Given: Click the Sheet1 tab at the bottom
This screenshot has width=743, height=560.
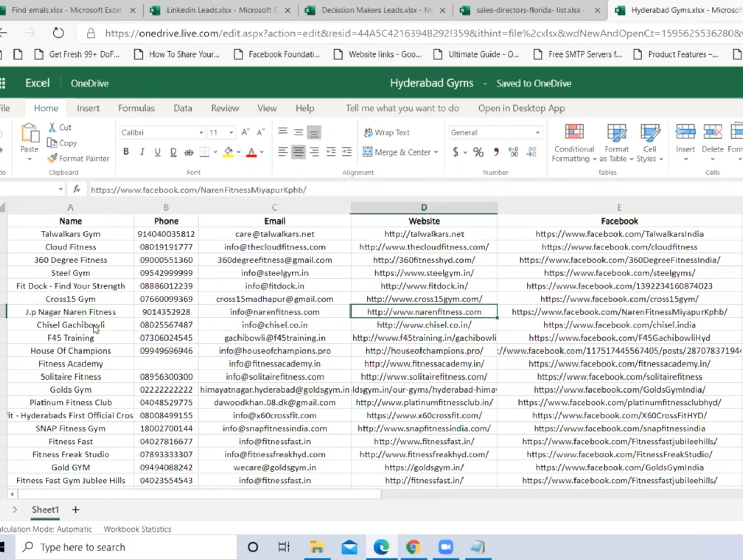Looking at the screenshot, I should coord(45,510).
